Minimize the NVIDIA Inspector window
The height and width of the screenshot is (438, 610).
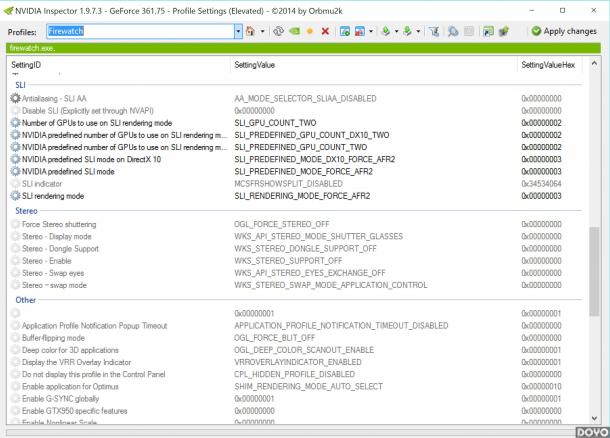[532, 11]
